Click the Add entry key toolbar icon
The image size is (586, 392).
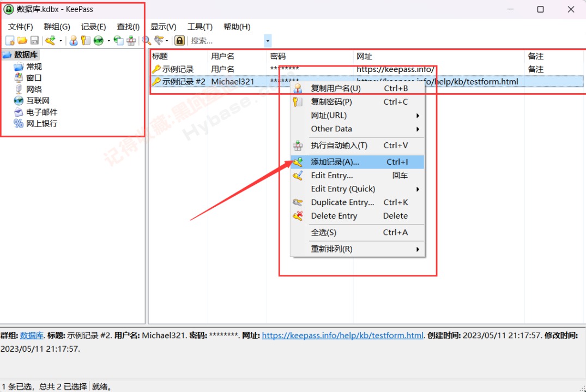50,40
